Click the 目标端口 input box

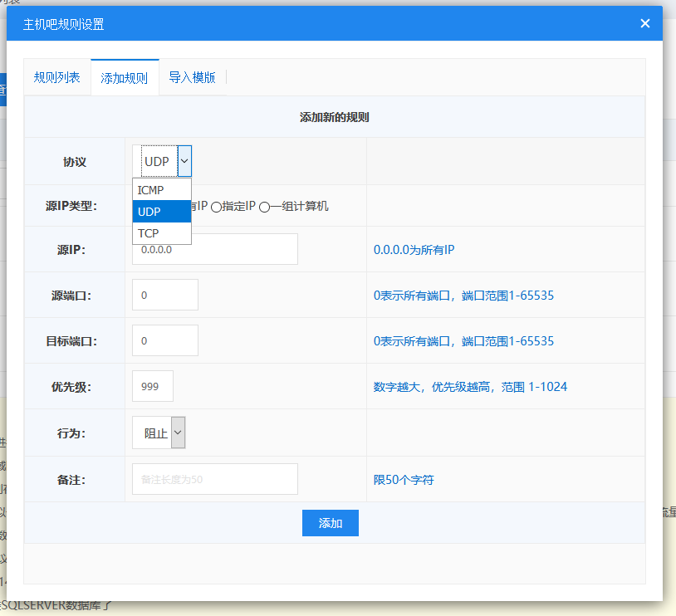165,340
